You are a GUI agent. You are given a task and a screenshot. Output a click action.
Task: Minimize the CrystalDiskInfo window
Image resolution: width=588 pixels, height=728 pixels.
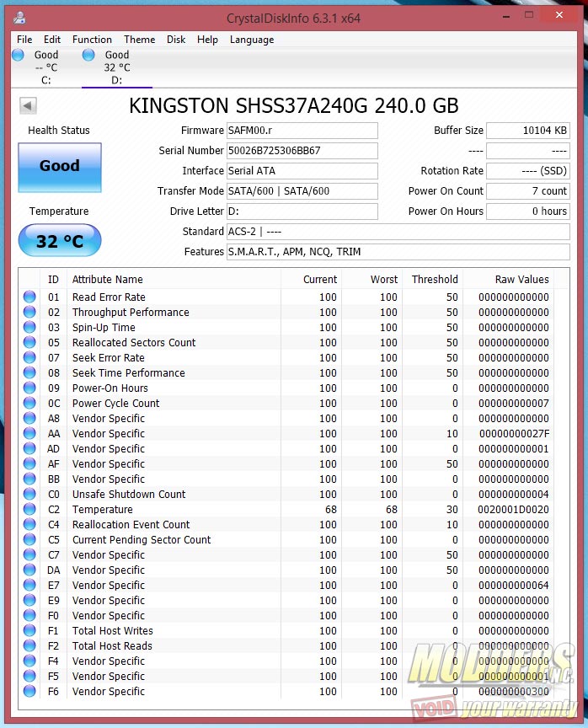(506, 16)
